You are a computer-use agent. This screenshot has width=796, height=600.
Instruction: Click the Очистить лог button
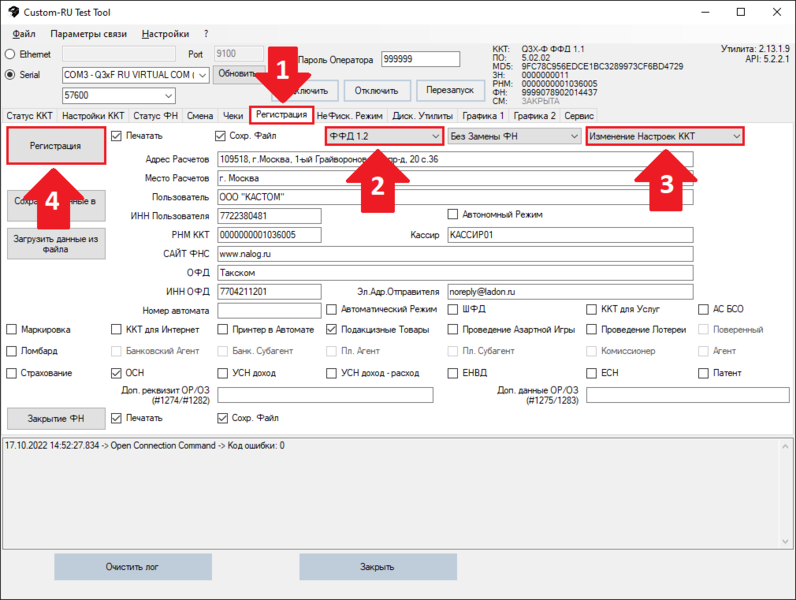[133, 566]
